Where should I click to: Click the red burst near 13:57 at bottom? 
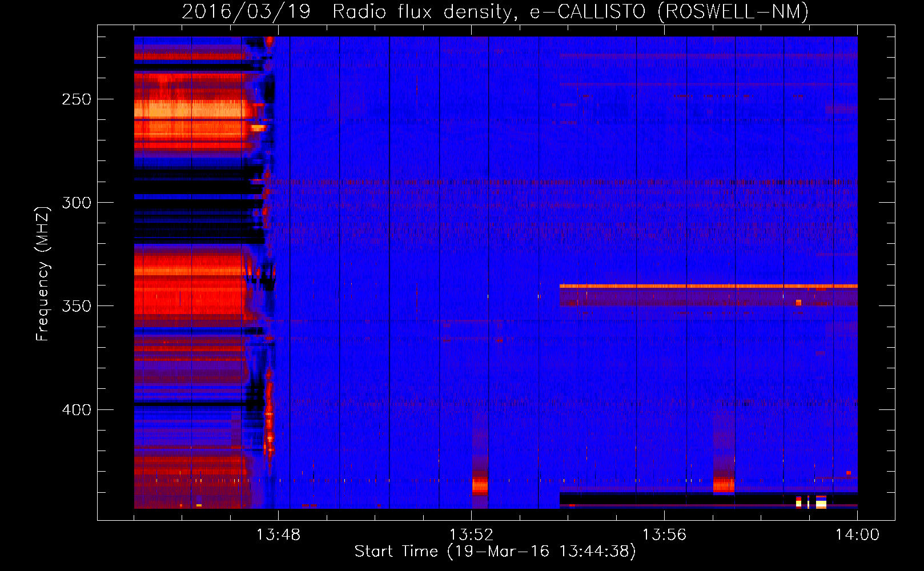click(x=724, y=486)
